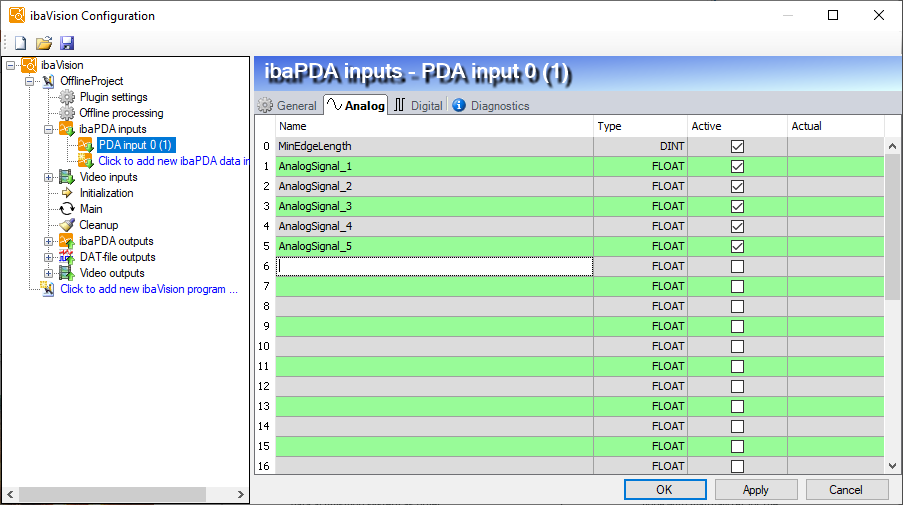Image resolution: width=903 pixels, height=505 pixels.
Task: Switch to the General tab
Action: (288, 105)
